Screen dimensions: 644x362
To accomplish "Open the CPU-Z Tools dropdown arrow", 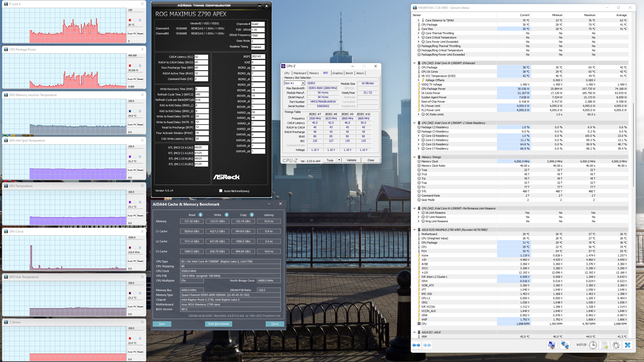I will click(339, 160).
